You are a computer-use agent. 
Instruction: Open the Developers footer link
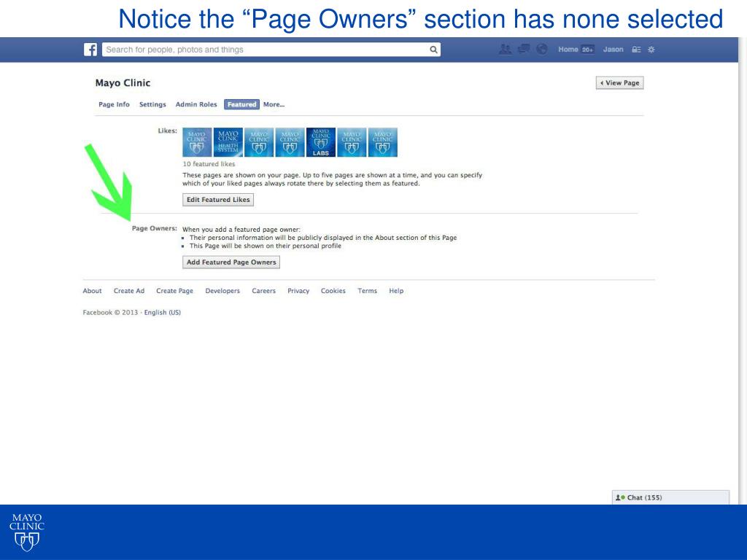coord(222,291)
